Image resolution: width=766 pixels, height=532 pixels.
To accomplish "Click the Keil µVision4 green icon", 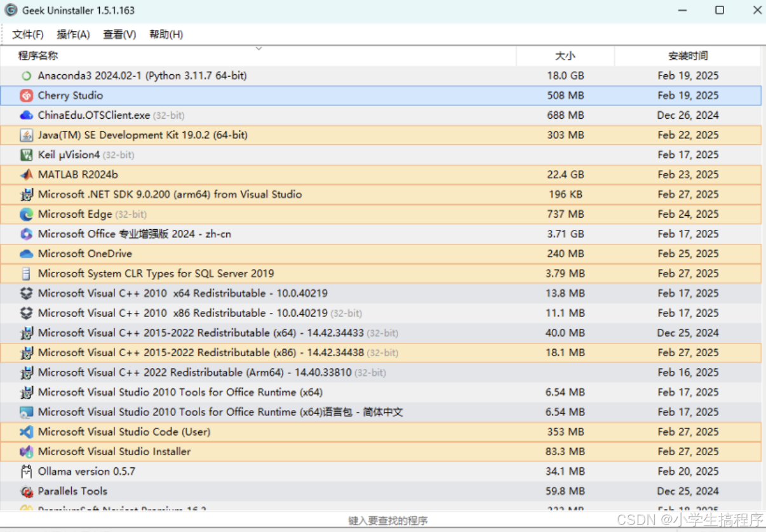I will click(26, 155).
